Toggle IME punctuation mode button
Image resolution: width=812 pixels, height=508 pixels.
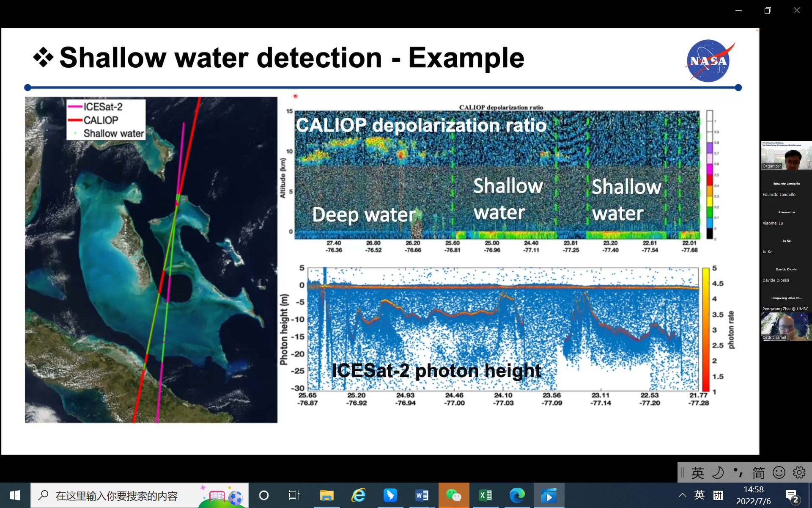[738, 472]
